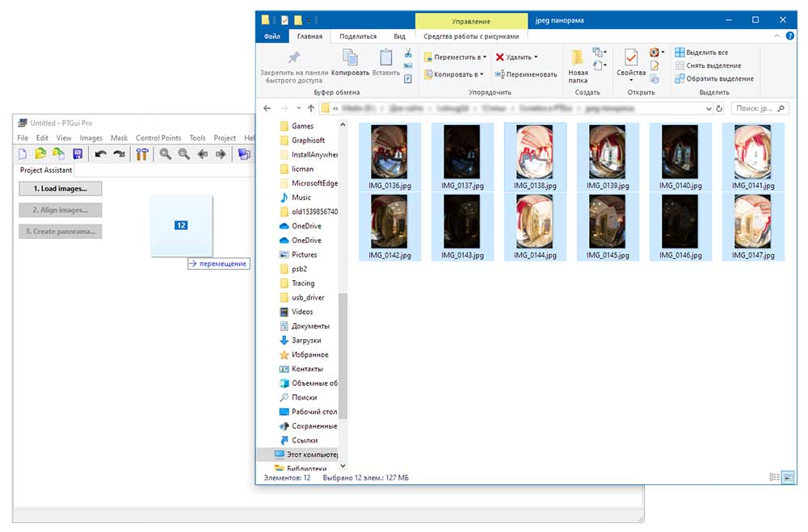Click zoom in magnifier in PTGui toolbar
808x532 pixels.
pyautogui.click(x=166, y=154)
